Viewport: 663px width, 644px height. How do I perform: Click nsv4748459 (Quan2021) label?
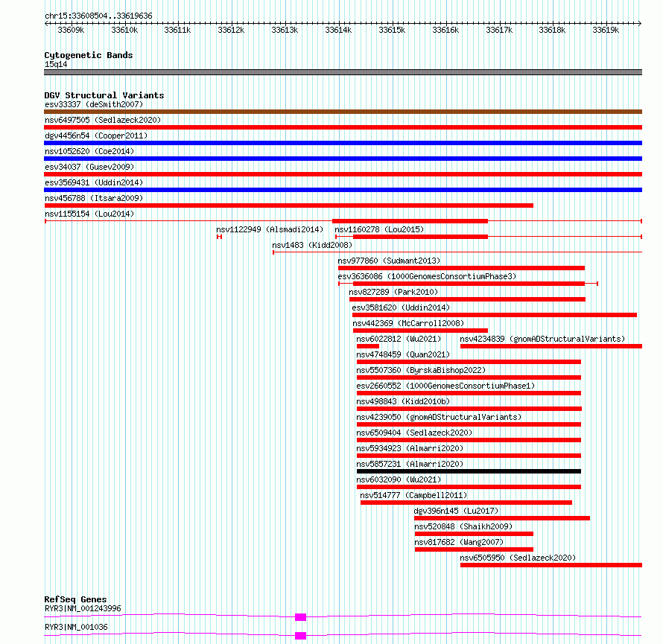click(x=403, y=354)
